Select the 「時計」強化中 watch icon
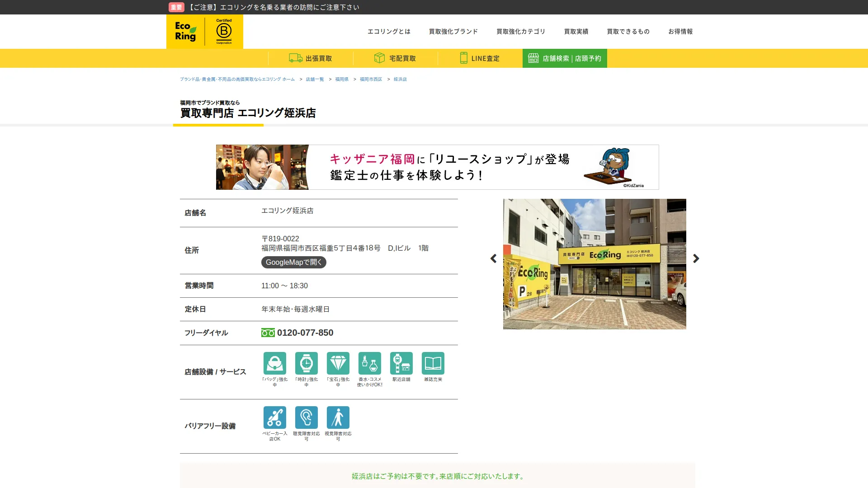This screenshot has height=488, width=868. [x=307, y=363]
